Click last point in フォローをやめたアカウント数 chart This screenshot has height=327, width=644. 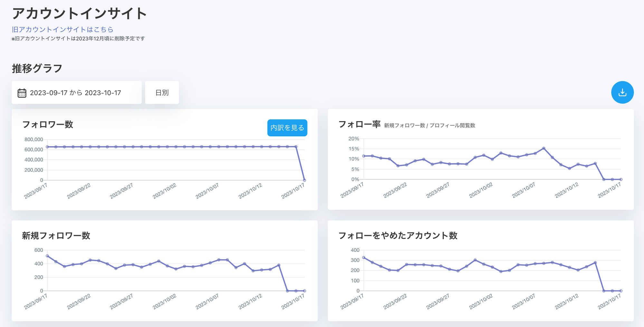[x=621, y=291]
